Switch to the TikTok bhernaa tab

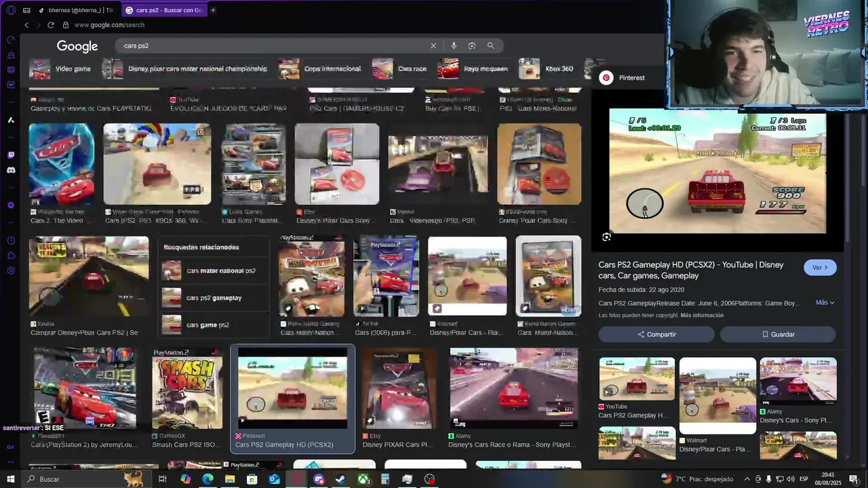(x=75, y=10)
